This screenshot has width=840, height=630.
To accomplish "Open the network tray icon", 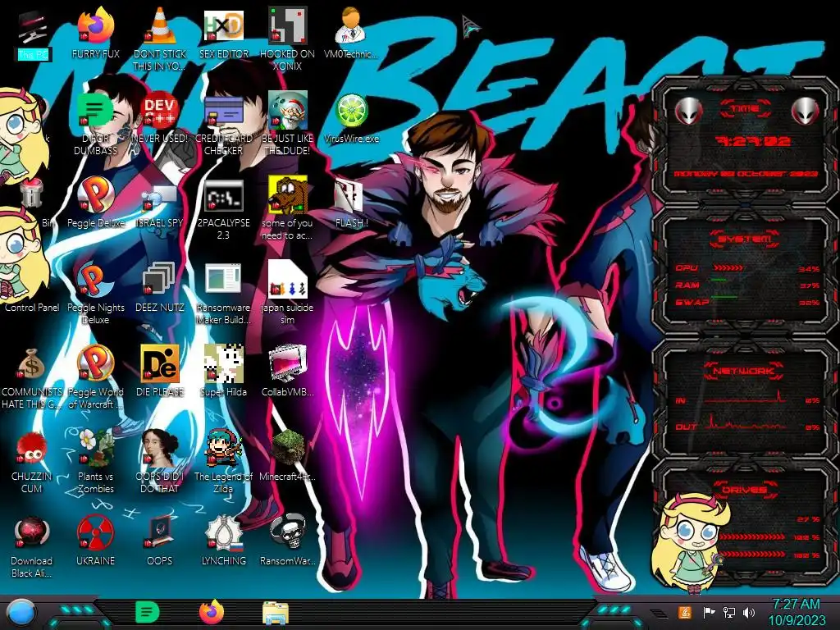I will point(728,612).
